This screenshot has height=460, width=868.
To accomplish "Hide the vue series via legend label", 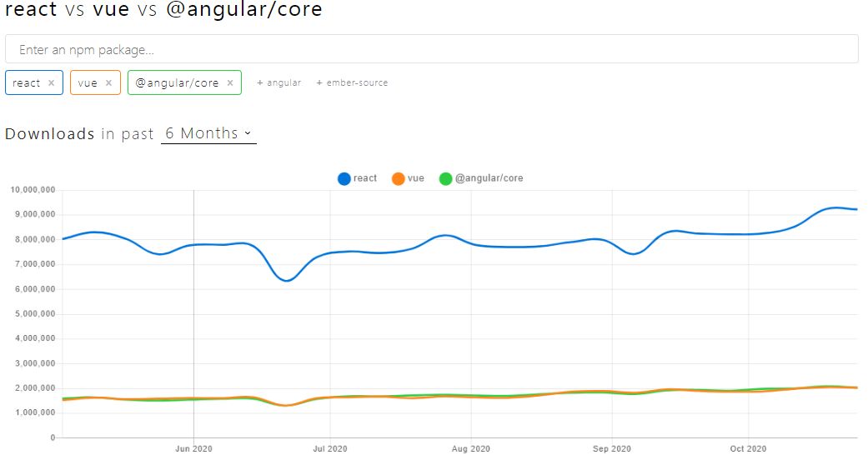I will [416, 178].
